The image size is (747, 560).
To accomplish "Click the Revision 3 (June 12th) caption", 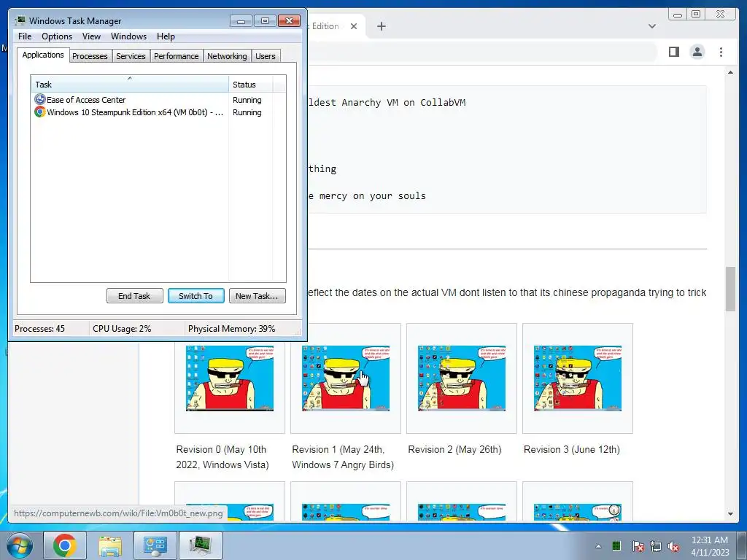I will (x=572, y=449).
